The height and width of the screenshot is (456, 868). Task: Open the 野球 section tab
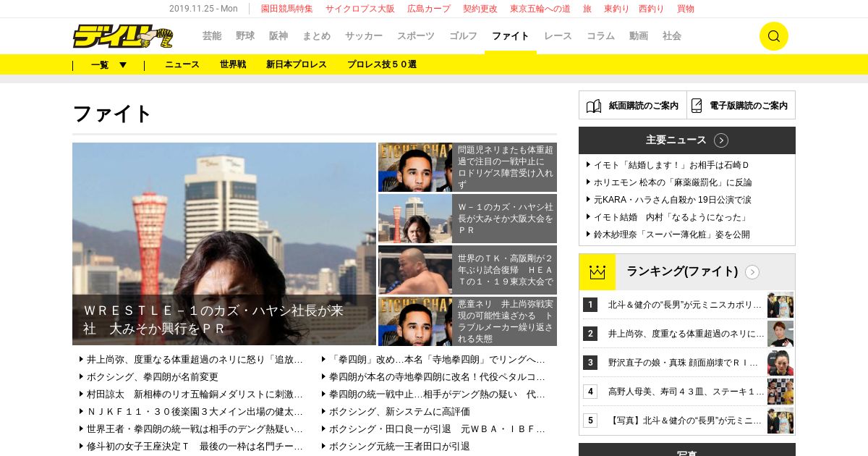click(x=245, y=35)
